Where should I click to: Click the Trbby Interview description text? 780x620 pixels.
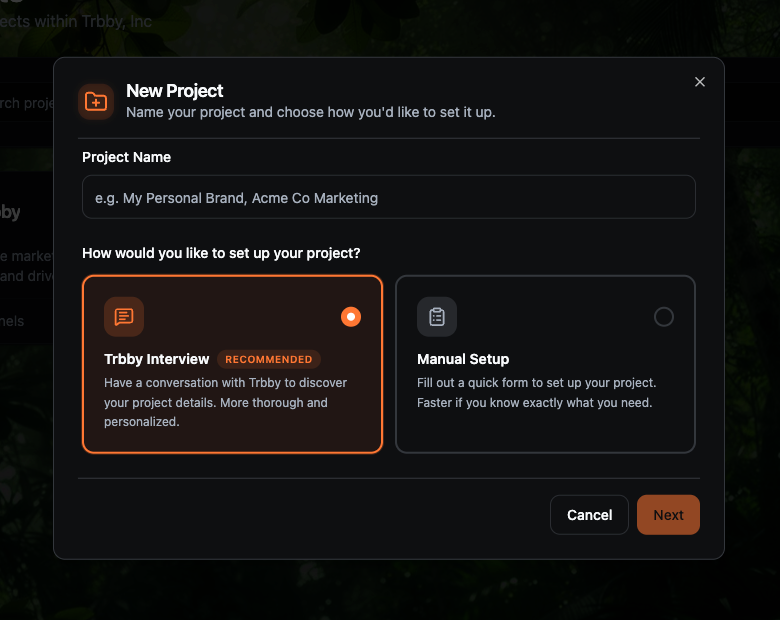point(225,403)
